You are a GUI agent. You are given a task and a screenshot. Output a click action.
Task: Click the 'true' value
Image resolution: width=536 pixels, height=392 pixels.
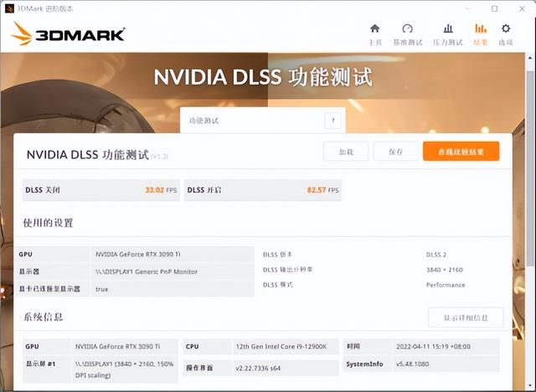click(102, 289)
